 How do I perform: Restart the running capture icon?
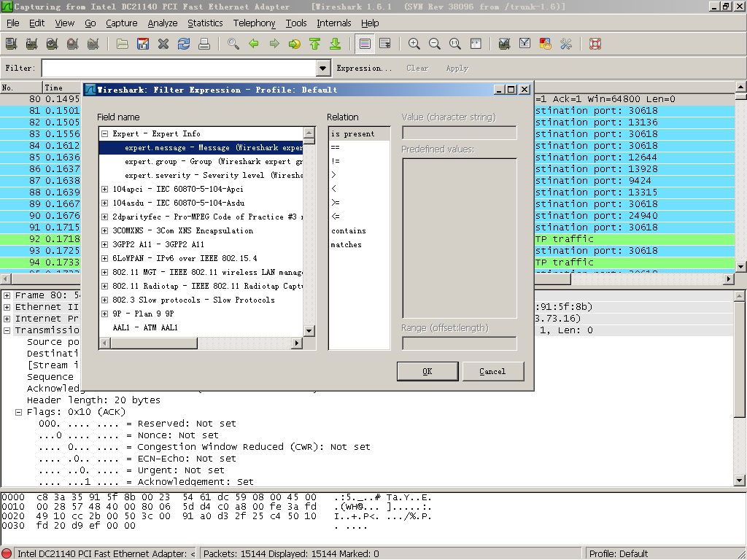coord(93,44)
